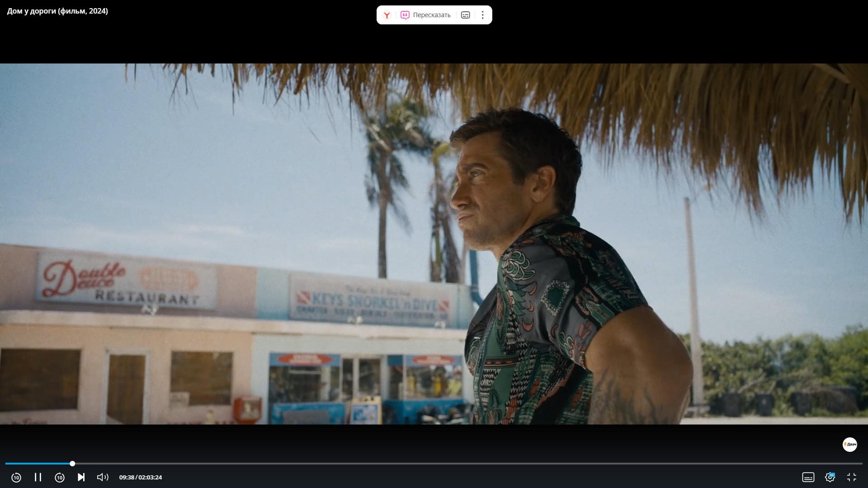Click the pink speech-bubble retelling icon
Image resolution: width=868 pixels, height=488 pixels.
click(405, 15)
